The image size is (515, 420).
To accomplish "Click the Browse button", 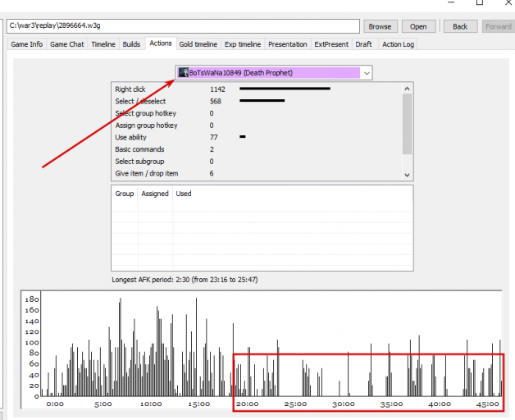I will (380, 26).
